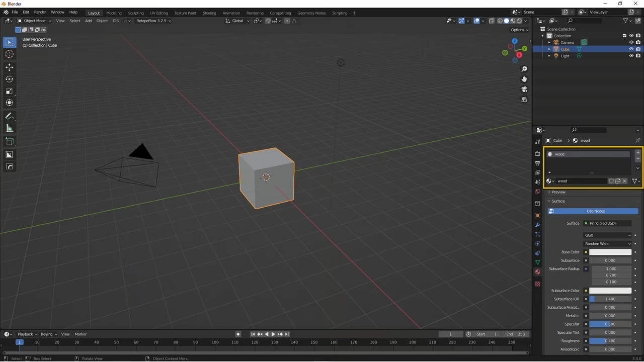This screenshot has width=644, height=362.
Task: Select the Move tool in the viewport toolbar
Action: 9,67
